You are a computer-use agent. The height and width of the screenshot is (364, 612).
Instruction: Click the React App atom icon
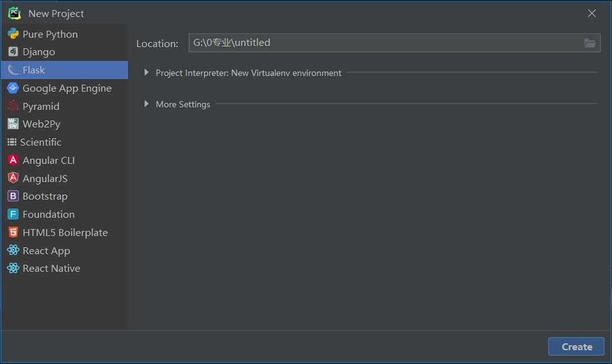[13, 250]
